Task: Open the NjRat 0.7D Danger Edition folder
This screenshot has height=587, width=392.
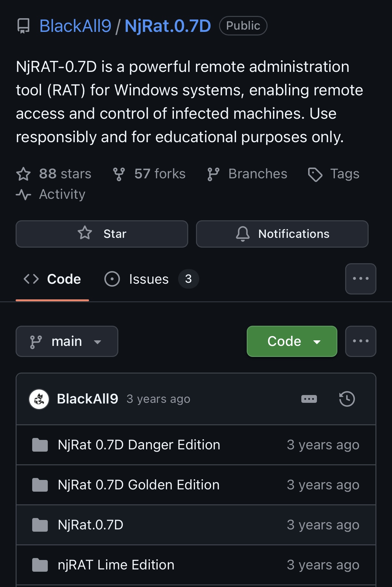Action: [139, 445]
